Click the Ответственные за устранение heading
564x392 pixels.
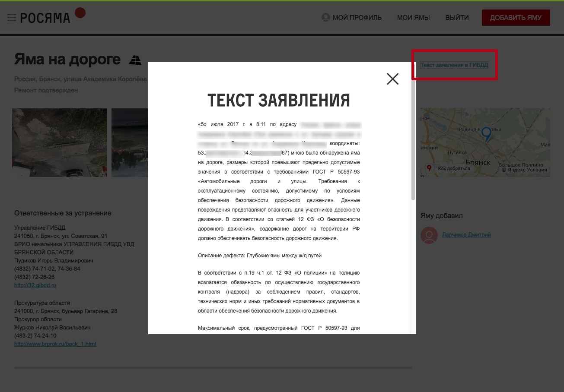pos(63,213)
